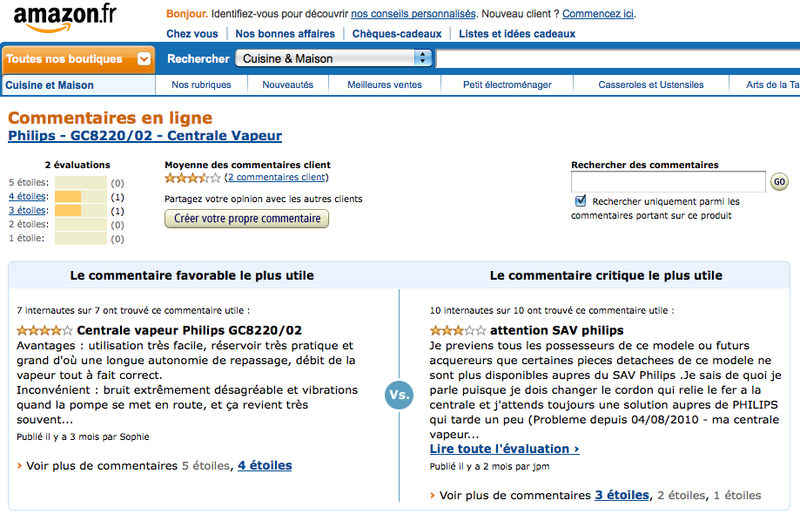Select the 'Petit électroménager' tab

tap(507, 85)
